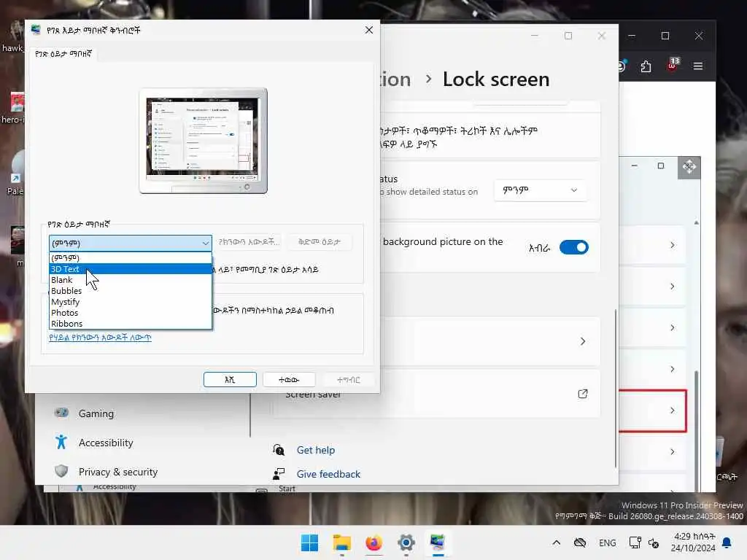The width and height of the screenshot is (747, 560).
Task: Click uBlock extension icon with badge 13
Action: click(673, 65)
